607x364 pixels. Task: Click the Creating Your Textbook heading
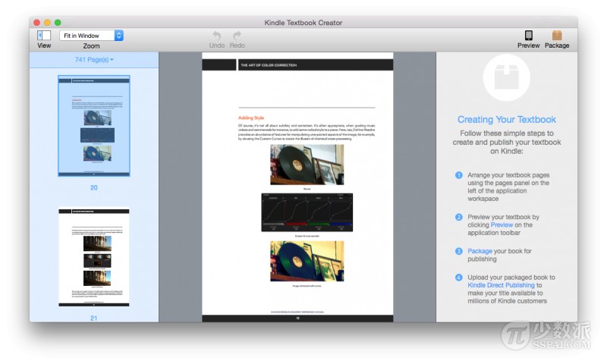[x=506, y=120]
